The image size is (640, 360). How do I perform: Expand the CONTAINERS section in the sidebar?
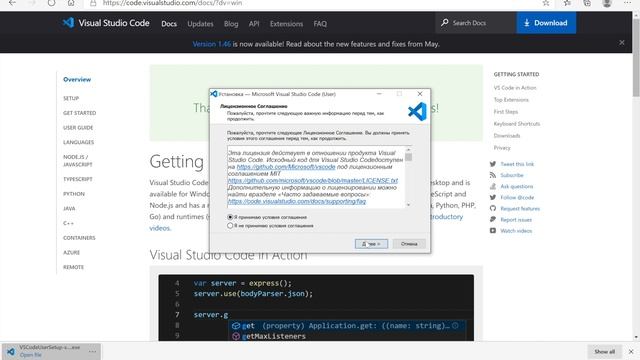coord(79,238)
